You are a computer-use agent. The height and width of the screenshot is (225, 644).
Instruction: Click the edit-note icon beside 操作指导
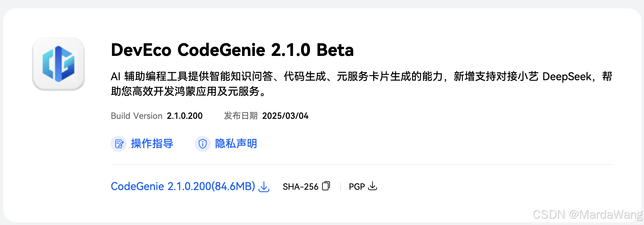coord(119,144)
